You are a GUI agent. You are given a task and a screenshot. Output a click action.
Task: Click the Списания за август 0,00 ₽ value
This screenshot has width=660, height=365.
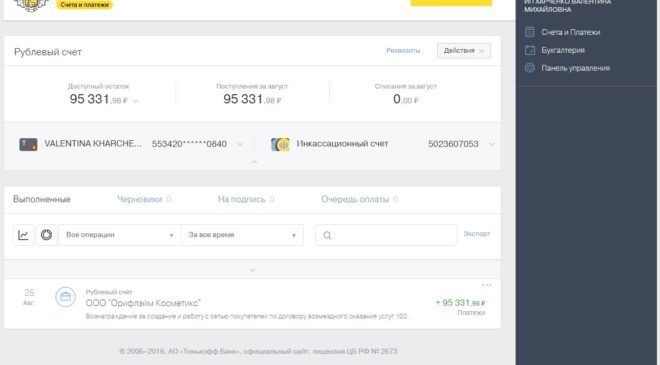[x=405, y=99]
